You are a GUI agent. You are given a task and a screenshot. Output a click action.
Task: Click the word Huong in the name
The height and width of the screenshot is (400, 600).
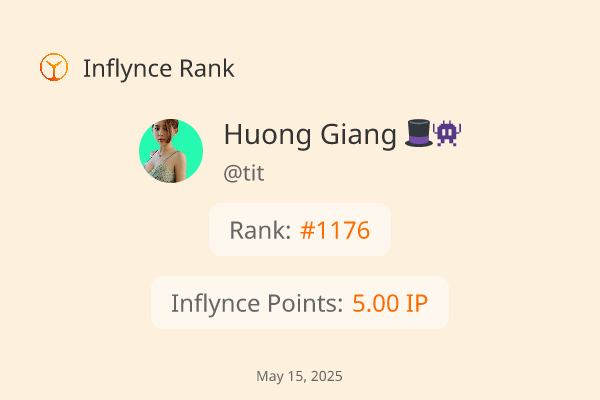(x=267, y=135)
